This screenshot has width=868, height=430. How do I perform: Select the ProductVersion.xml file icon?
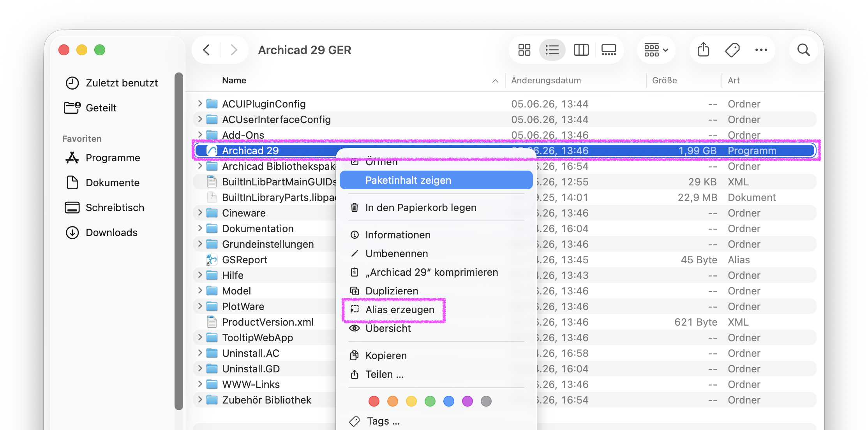click(212, 322)
